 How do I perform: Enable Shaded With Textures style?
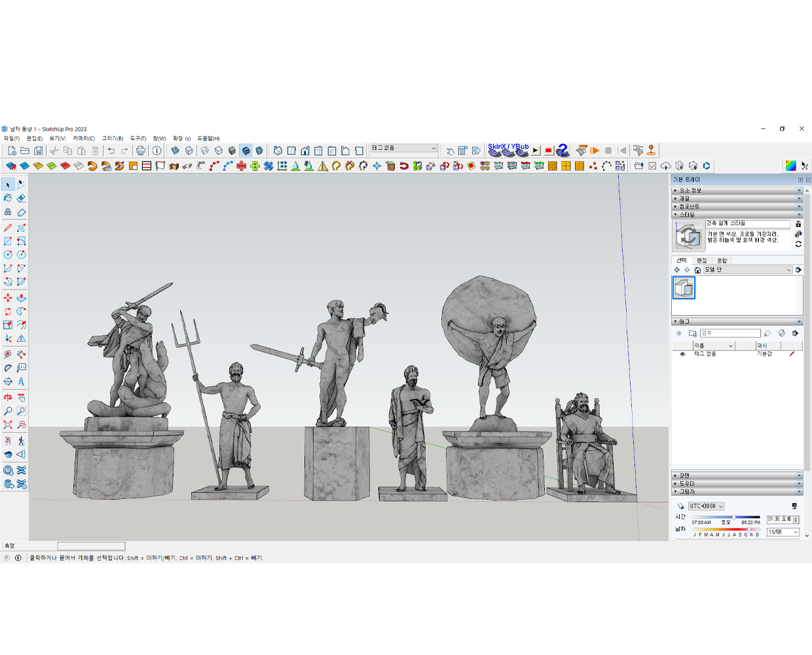[x=246, y=151]
